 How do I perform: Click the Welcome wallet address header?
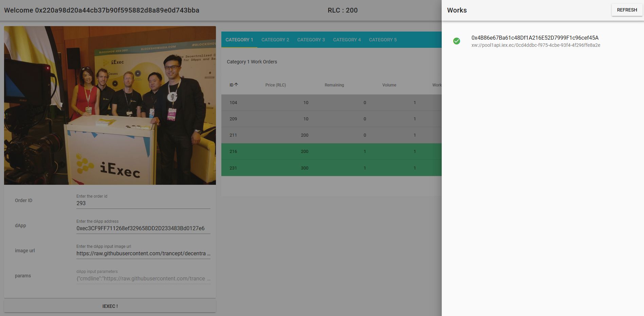[102, 10]
